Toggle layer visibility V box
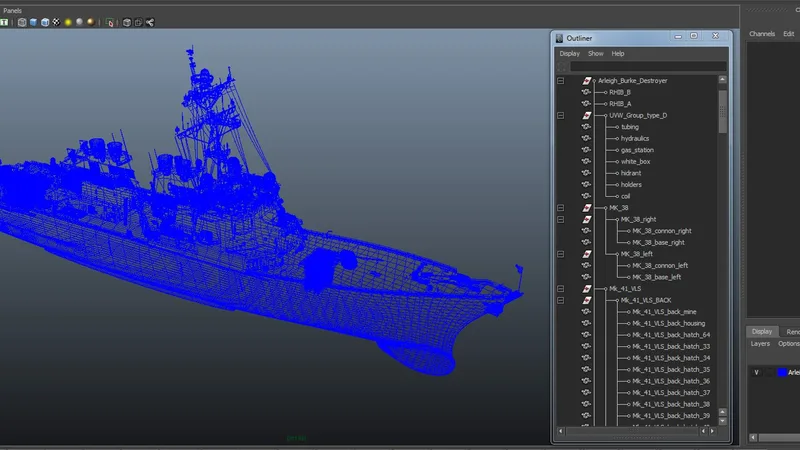The width and height of the screenshot is (800, 450). coord(756,372)
